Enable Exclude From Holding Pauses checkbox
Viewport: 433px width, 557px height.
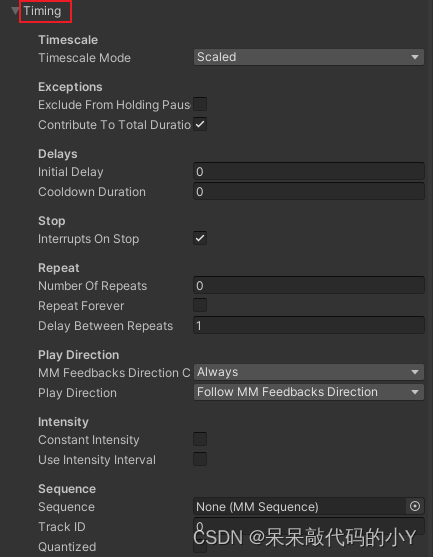pos(200,104)
